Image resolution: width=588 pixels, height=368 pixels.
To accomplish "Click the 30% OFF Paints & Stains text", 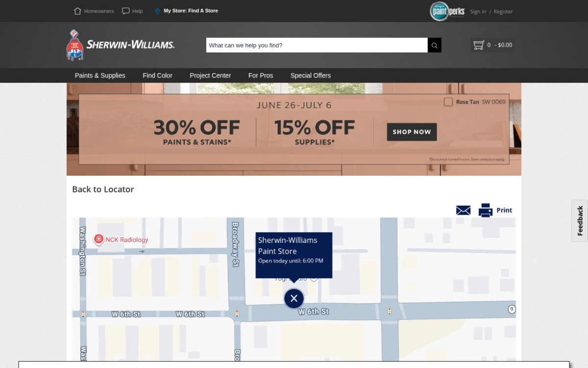I will click(197, 132).
